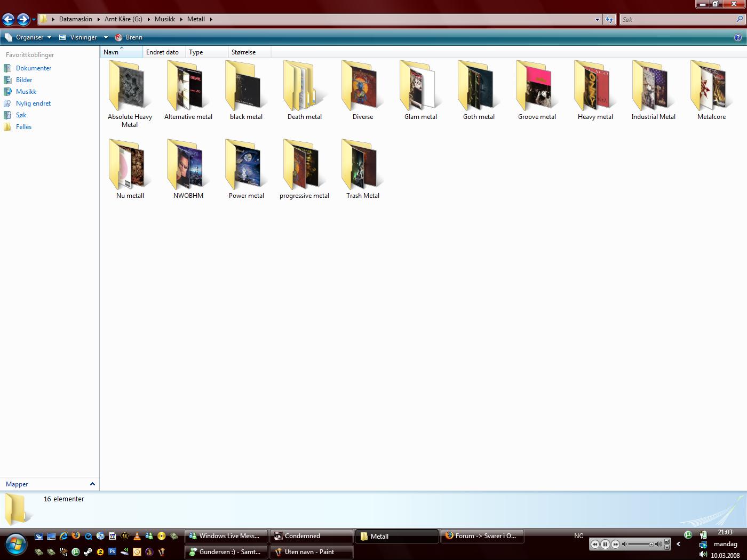The width and height of the screenshot is (747, 560).
Task: Expand the arrow after Datamaskin breadcrumb
Action: 98,19
